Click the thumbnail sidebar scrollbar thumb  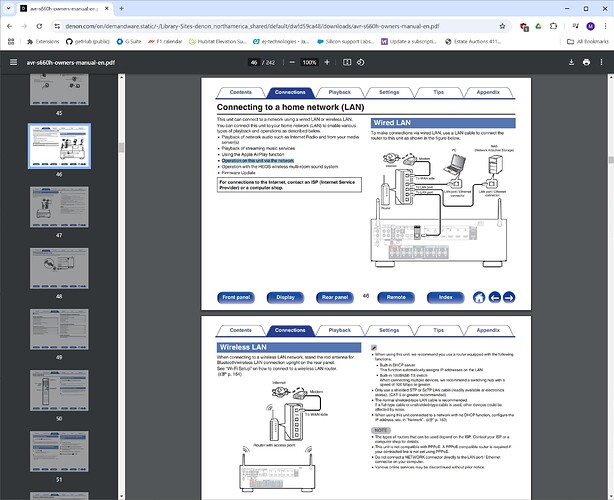tap(121, 148)
